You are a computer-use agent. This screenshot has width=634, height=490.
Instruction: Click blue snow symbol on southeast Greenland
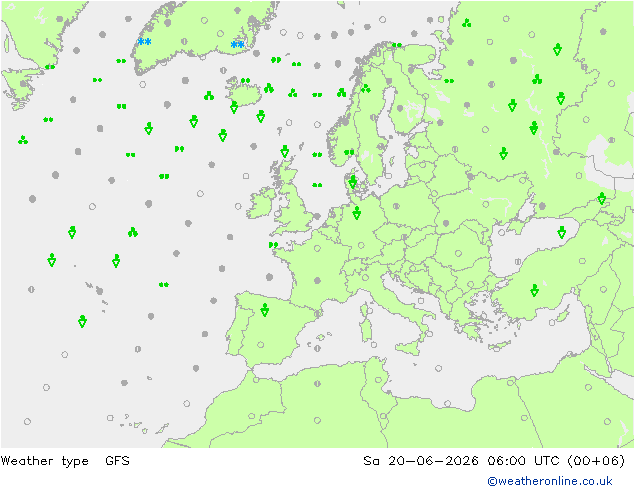click(237, 44)
